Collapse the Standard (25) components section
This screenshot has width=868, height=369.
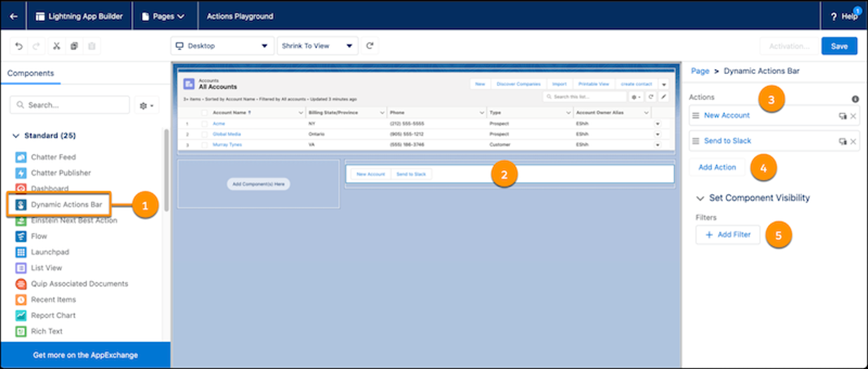coord(16,136)
